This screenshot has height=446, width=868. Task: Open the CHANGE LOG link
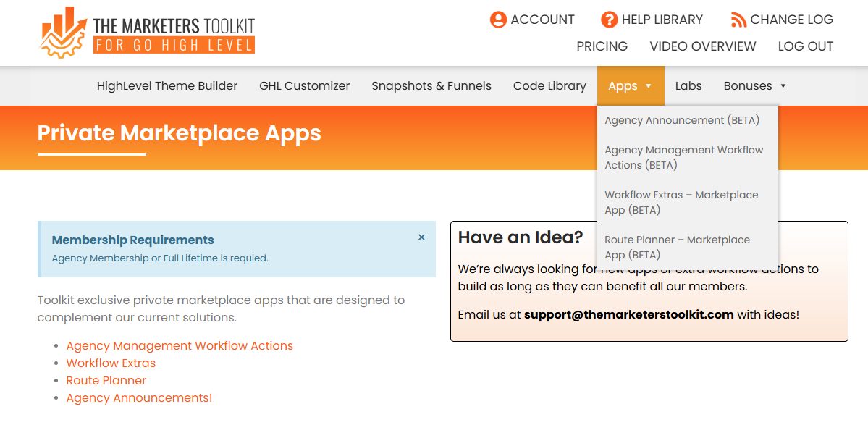tap(791, 20)
